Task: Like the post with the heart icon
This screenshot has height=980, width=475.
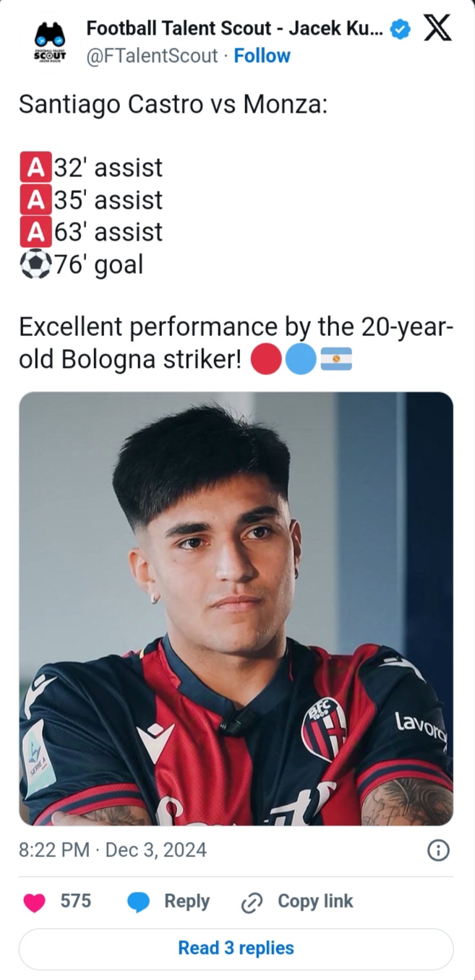Action: (35, 902)
